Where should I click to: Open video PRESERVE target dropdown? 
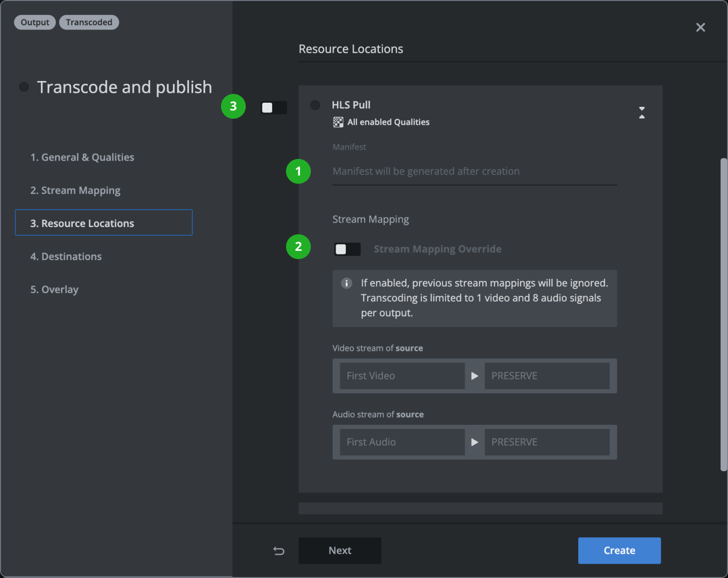[546, 376]
